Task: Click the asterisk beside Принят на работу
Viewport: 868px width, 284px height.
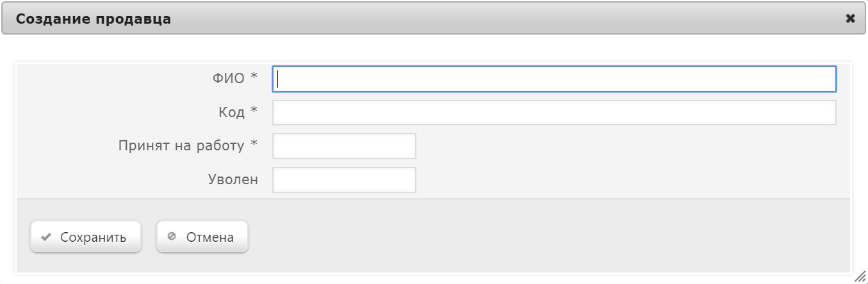Action: click(254, 144)
